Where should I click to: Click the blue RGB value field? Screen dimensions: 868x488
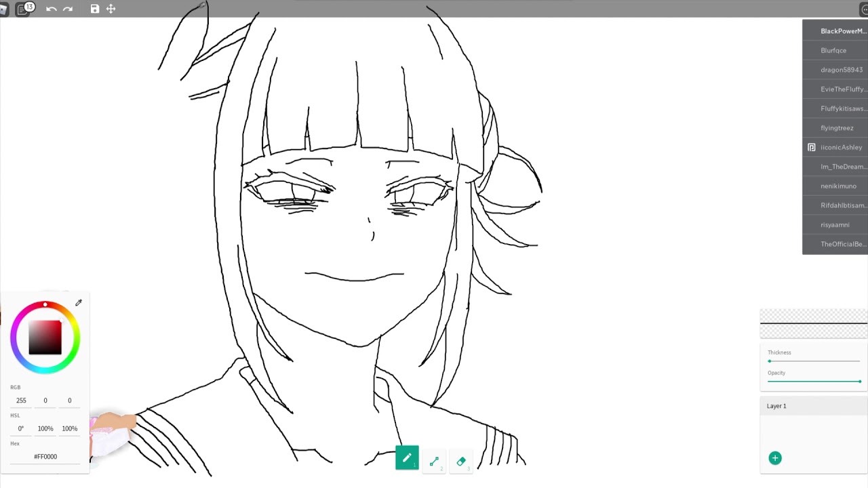69,401
